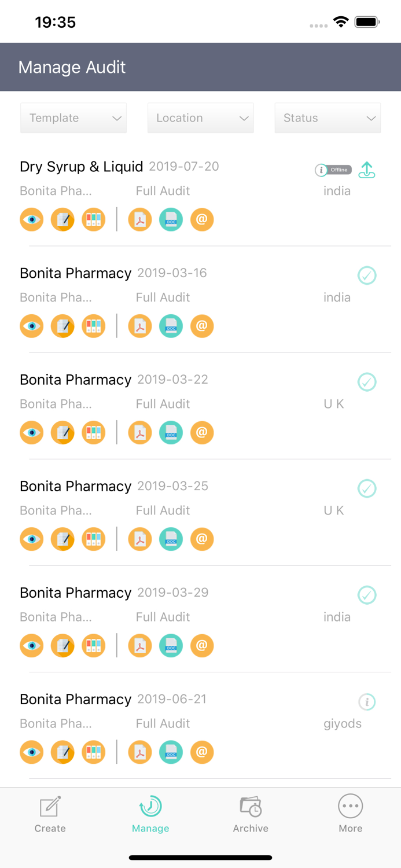Viewport: 401px width, 868px height.
Task: Click the checkmark status on 2019-03-22 audit
Action: pyautogui.click(x=367, y=382)
